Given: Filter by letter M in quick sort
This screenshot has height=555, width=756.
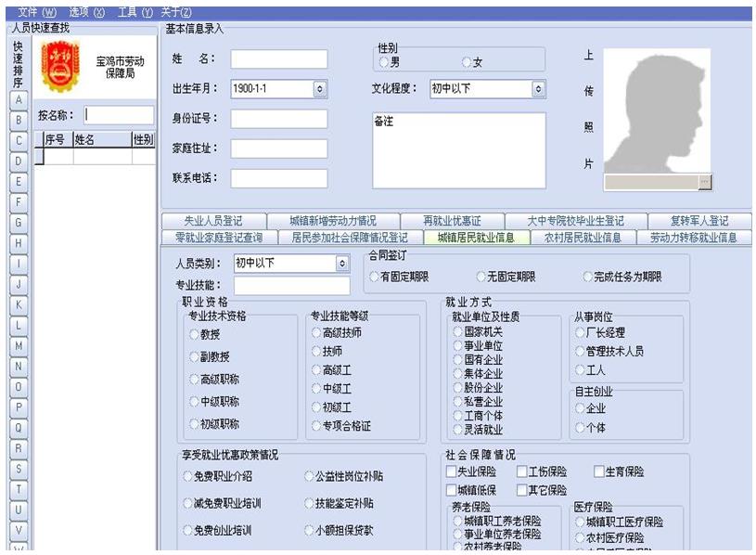Looking at the screenshot, I should click(x=19, y=346).
